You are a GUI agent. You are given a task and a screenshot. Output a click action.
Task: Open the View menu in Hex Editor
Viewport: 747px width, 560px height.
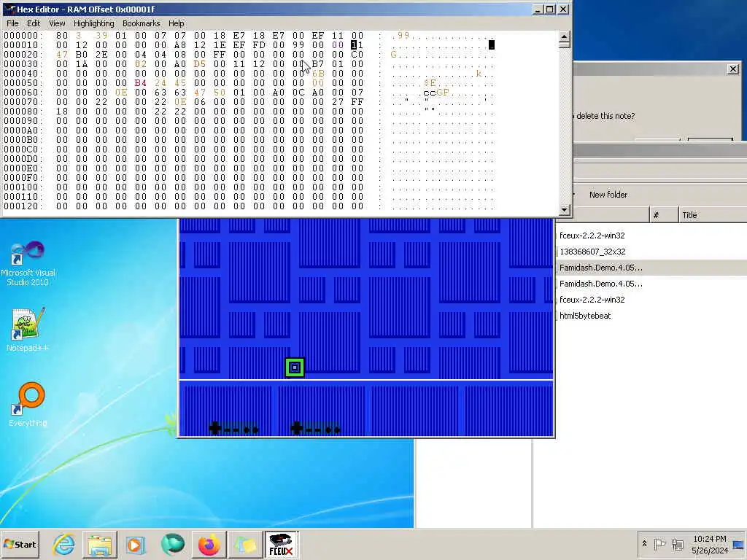[x=57, y=23]
